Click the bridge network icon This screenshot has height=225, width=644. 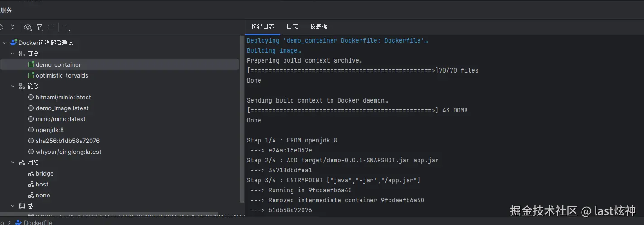31,173
